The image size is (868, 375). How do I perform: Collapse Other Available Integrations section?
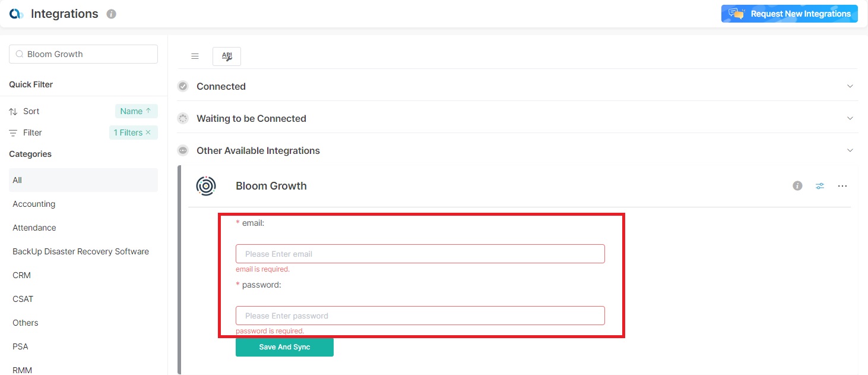tap(850, 150)
